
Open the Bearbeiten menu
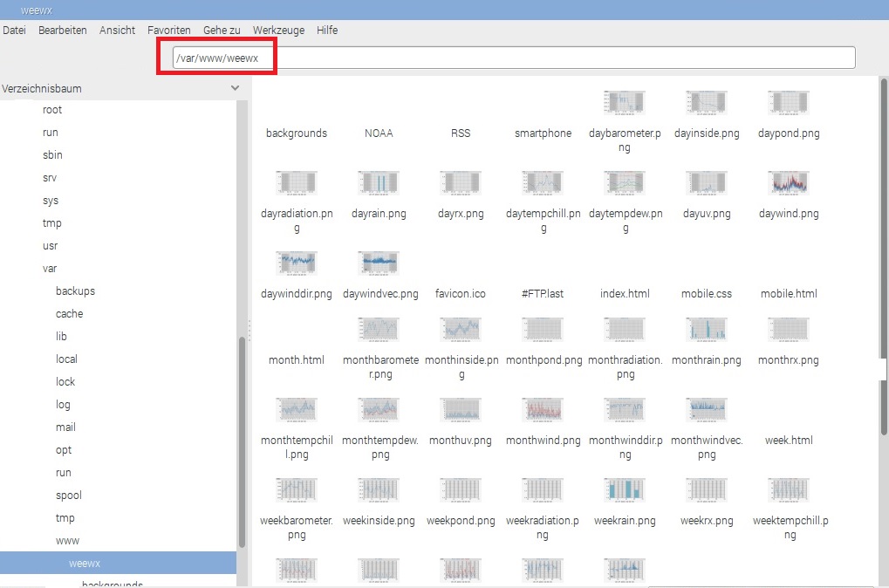[62, 30]
